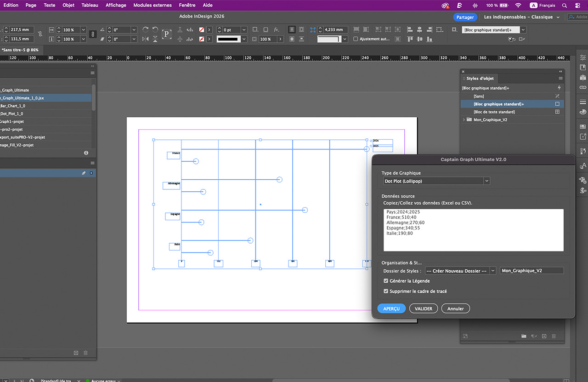
Task: Open Styles d'objet panel menu icon
Action: [x=560, y=79]
